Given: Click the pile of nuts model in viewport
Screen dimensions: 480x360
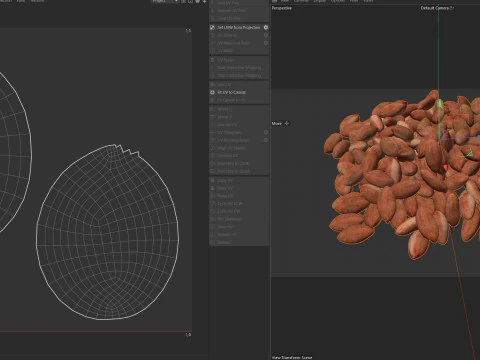Looking at the screenshot, I should point(403,173).
